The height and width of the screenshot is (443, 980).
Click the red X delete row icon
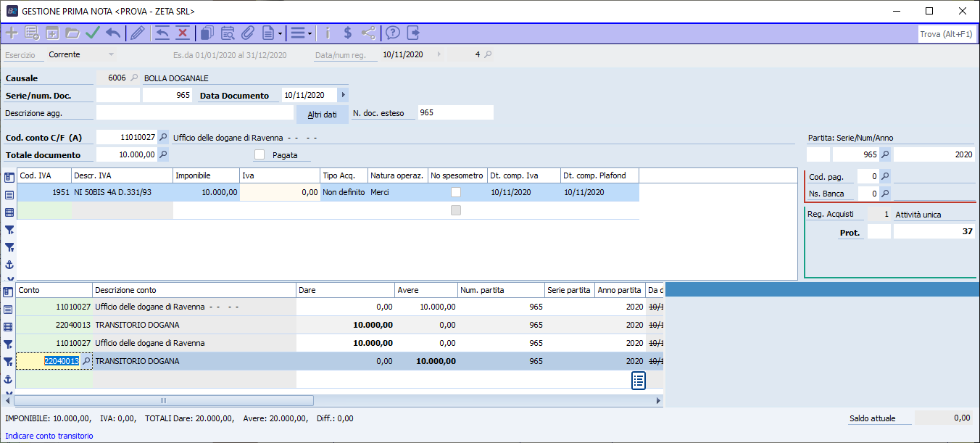[x=183, y=33]
